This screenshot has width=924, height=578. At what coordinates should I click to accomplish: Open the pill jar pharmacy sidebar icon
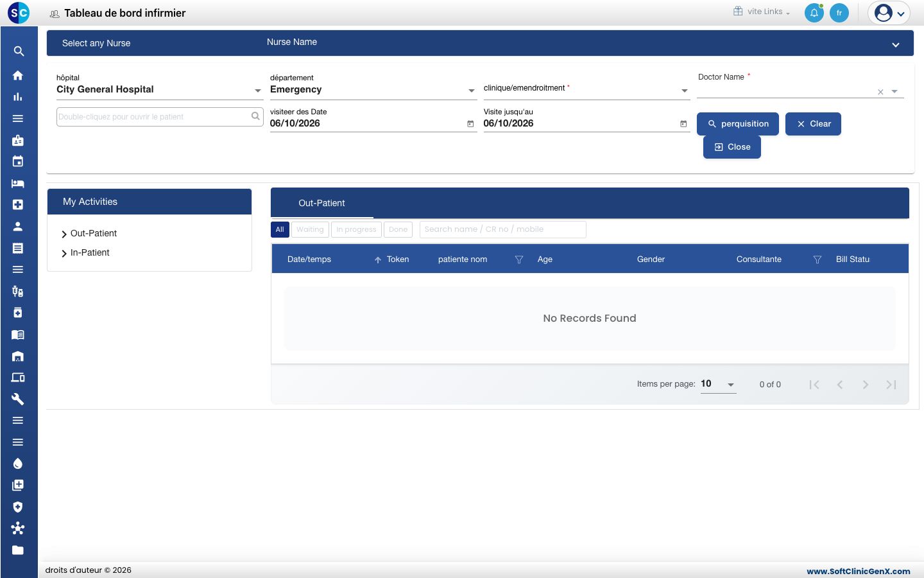pos(18,313)
